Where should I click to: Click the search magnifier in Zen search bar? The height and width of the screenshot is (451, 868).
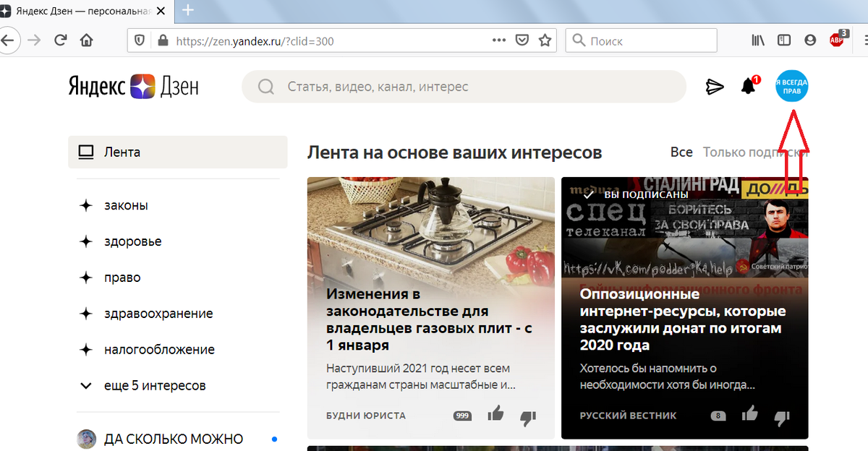tap(266, 87)
